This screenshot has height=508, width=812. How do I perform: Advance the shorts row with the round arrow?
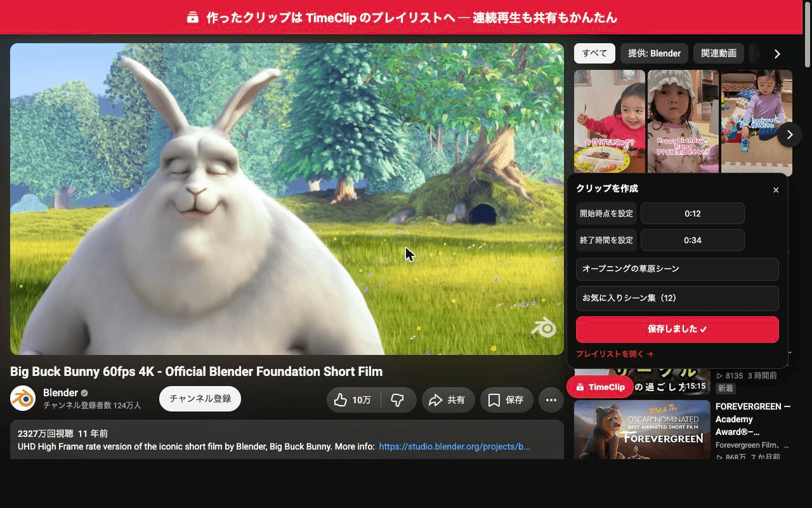(789, 135)
